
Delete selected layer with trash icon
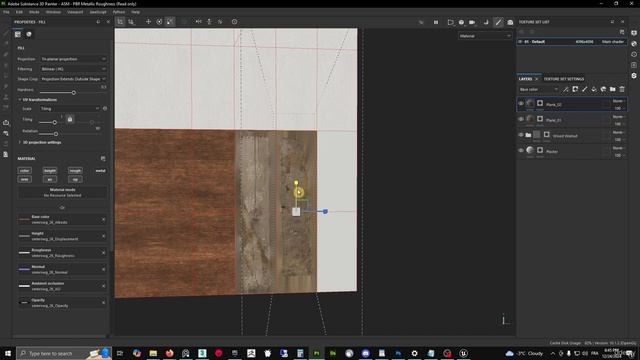[x=622, y=89]
